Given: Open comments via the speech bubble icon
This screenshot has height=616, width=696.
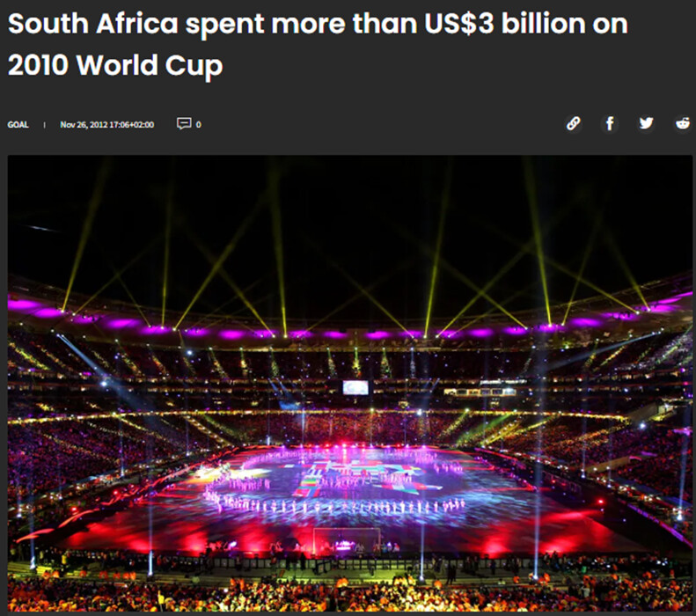Looking at the screenshot, I should click(184, 124).
